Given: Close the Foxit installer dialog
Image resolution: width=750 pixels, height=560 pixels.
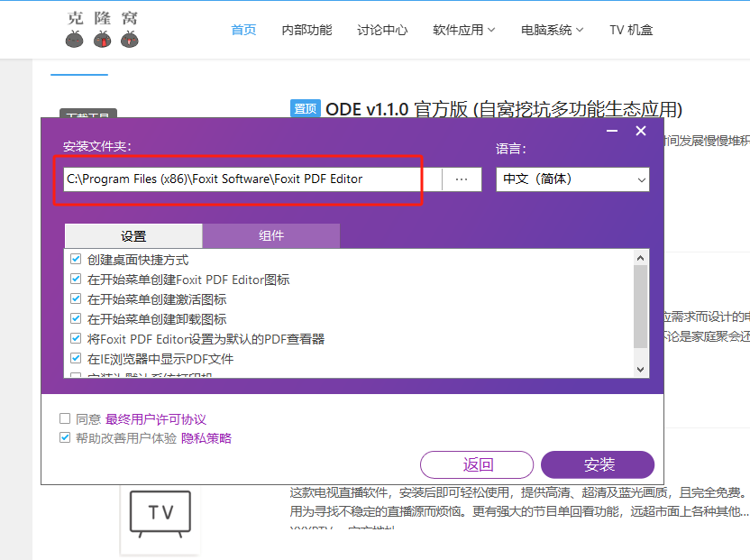Looking at the screenshot, I should (641, 131).
